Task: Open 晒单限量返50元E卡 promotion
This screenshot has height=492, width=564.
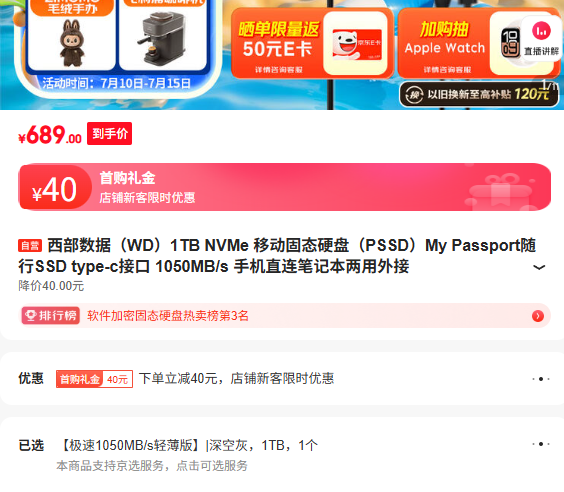Action: tap(312, 43)
